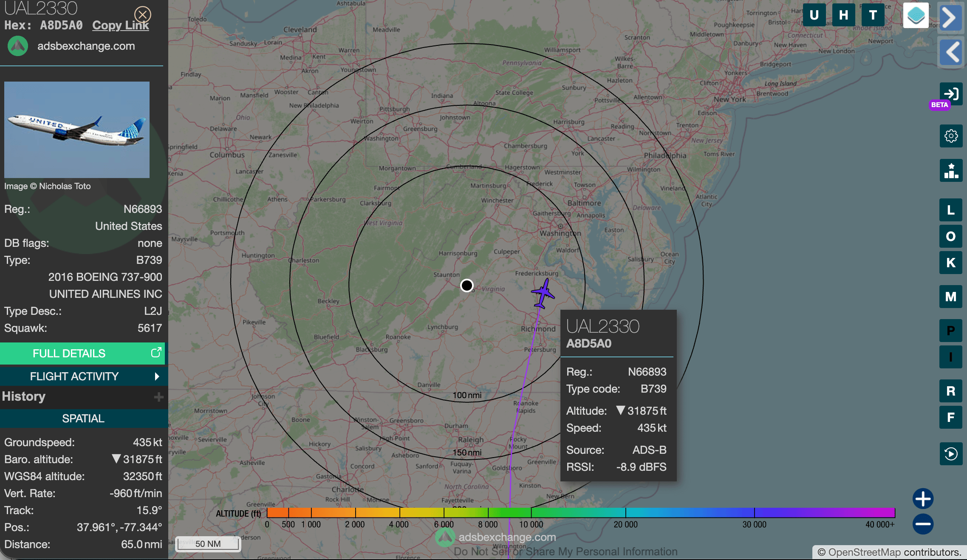Click the settings gear icon
The width and height of the screenshot is (967, 560).
point(951,136)
